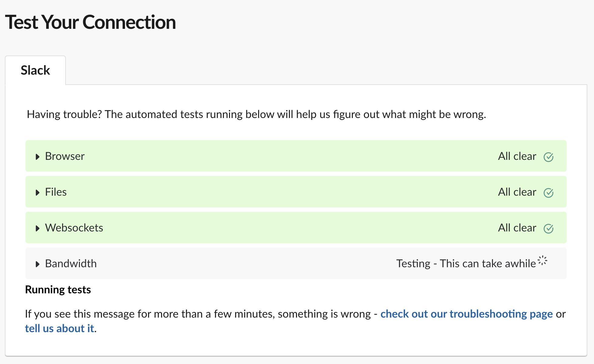Viewport: 594px width, 364px height.
Task: Click the Running tests label
Action: (x=58, y=290)
